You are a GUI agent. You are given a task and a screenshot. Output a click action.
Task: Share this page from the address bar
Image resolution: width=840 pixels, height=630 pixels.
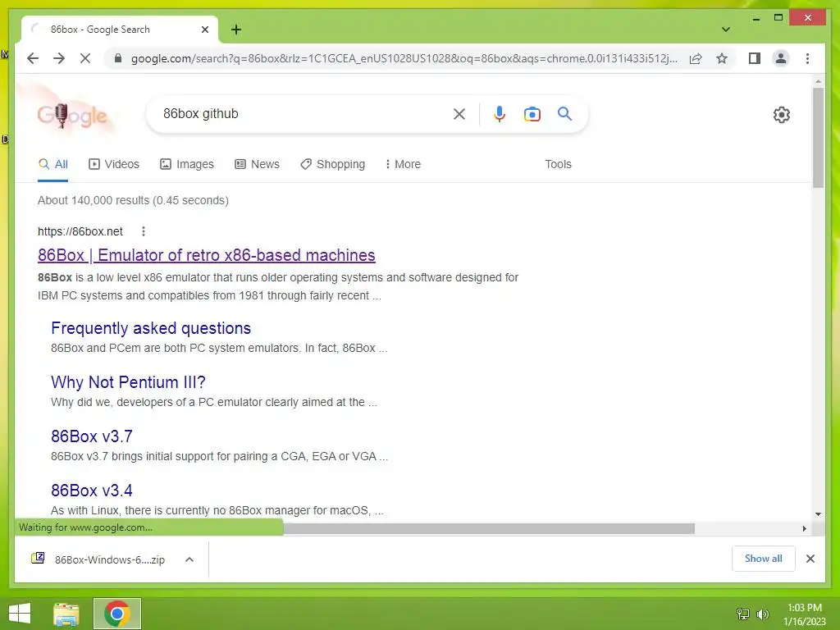click(x=696, y=58)
